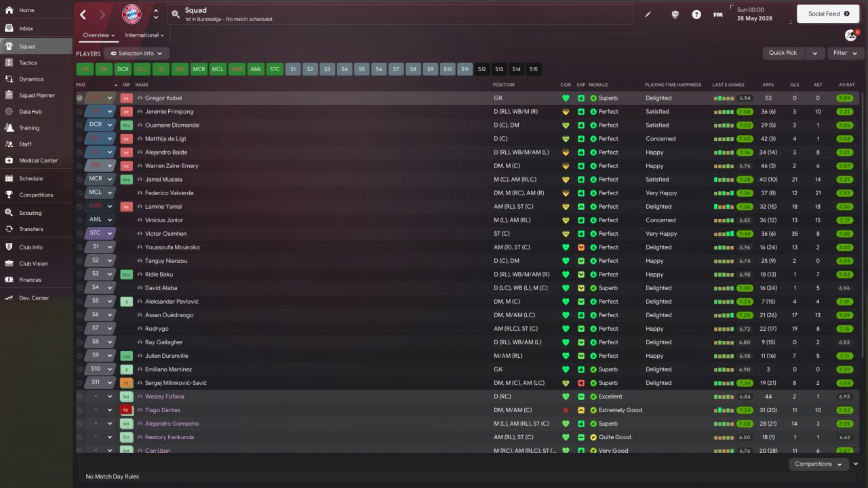This screenshot has height=488, width=868.
Task: Click Federico Valverde's average rating 7.36
Action: [844, 193]
